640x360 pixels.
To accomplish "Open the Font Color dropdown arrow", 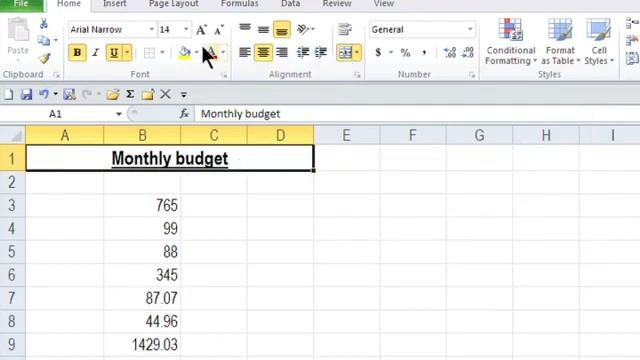I will point(223,53).
